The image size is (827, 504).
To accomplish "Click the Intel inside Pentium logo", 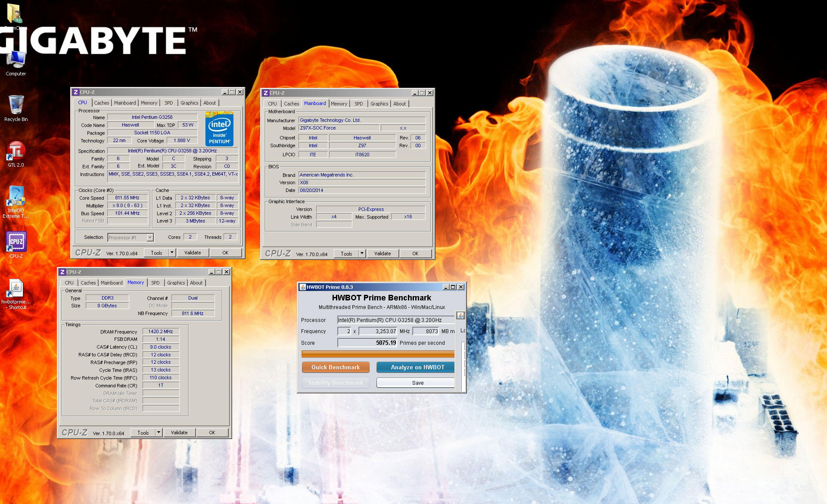I will (x=219, y=129).
